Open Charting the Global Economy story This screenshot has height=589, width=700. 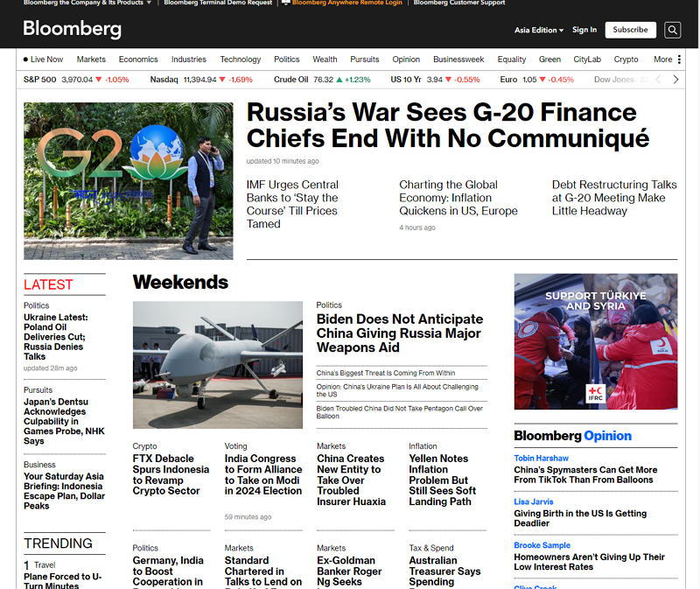pos(458,198)
